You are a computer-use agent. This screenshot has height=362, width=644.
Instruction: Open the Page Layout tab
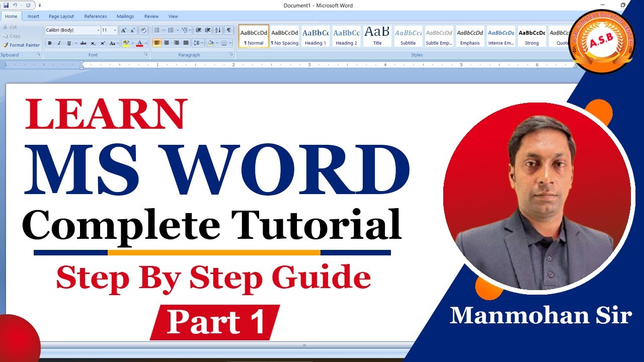pyautogui.click(x=61, y=16)
